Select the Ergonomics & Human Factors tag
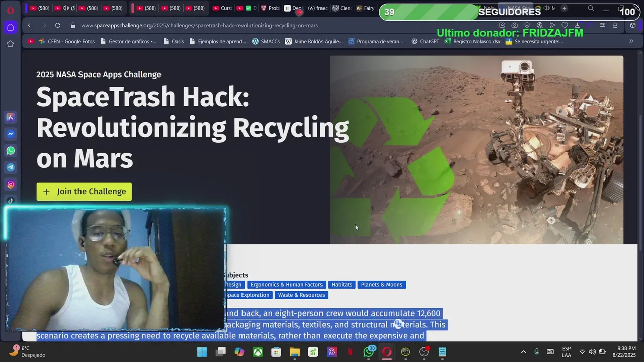 (x=286, y=285)
